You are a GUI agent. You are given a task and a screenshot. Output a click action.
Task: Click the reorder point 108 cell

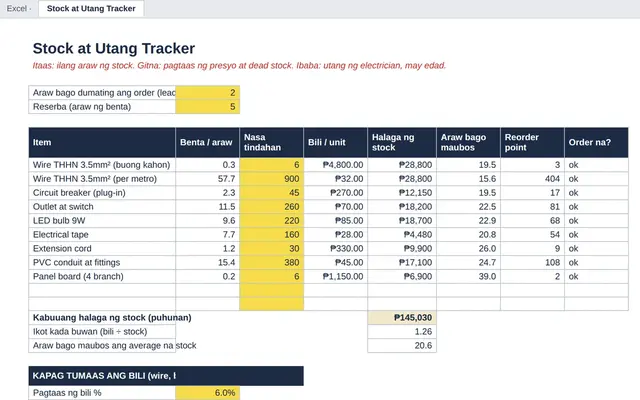(x=532, y=262)
